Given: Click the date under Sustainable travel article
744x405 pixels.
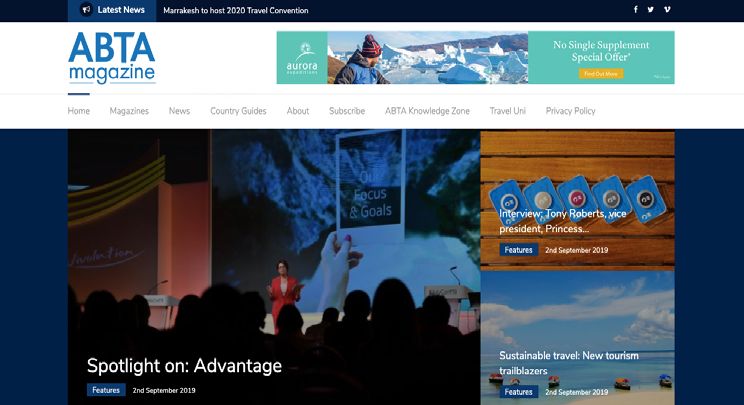Looking at the screenshot, I should click(x=577, y=392).
